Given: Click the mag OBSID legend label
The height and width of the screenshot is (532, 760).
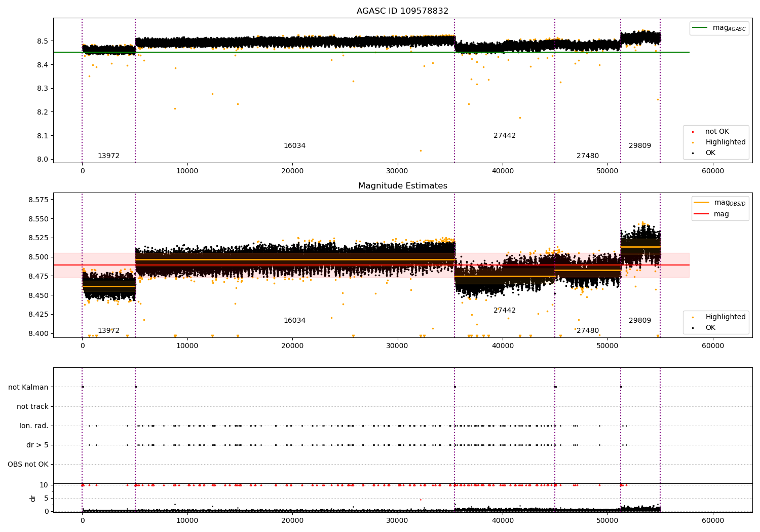Looking at the screenshot, I should [x=730, y=203].
